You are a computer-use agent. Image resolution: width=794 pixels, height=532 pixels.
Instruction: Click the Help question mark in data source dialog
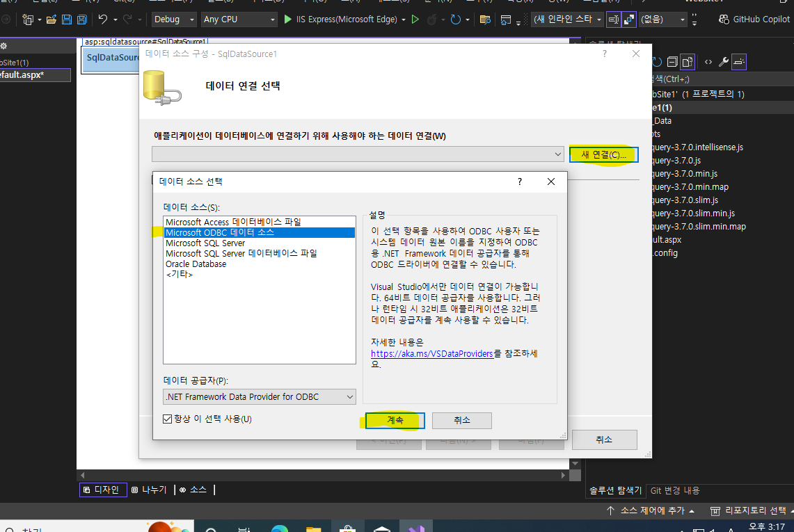coord(520,182)
